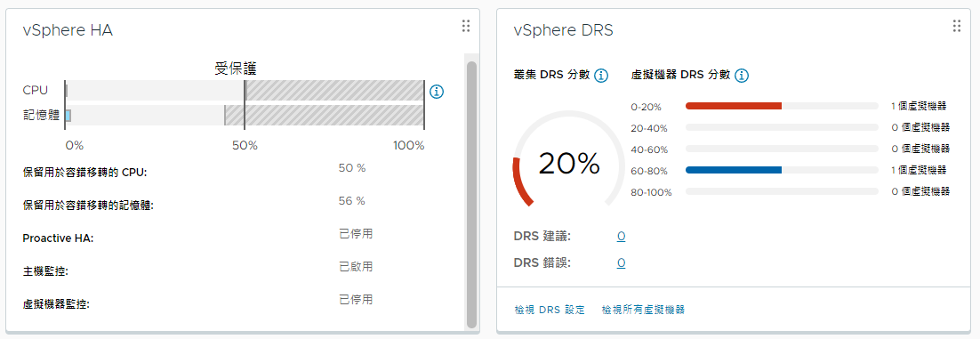Open the DRS 建議 count link
Image resolution: width=980 pixels, height=339 pixels.
tap(622, 237)
